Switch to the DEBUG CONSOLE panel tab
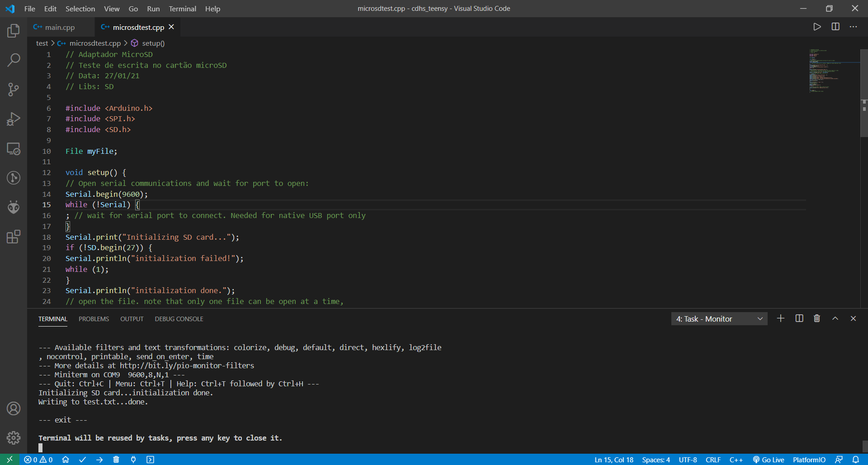This screenshot has width=868, height=465. 179,319
